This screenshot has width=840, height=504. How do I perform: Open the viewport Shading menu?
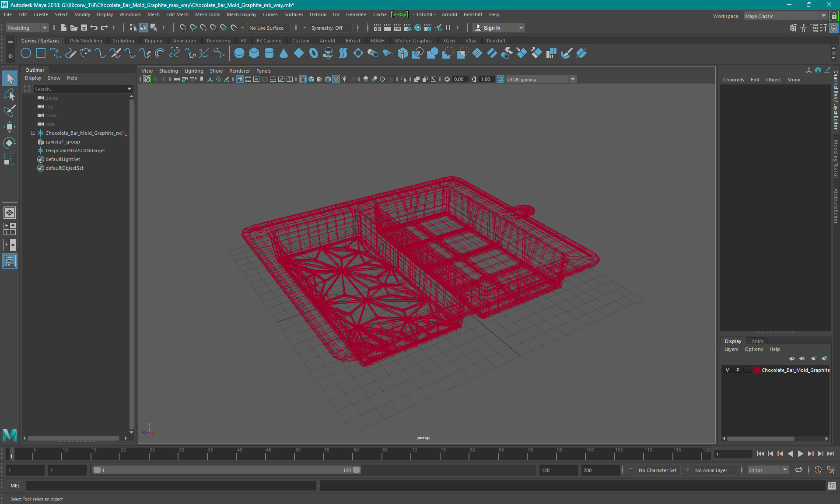(168, 71)
